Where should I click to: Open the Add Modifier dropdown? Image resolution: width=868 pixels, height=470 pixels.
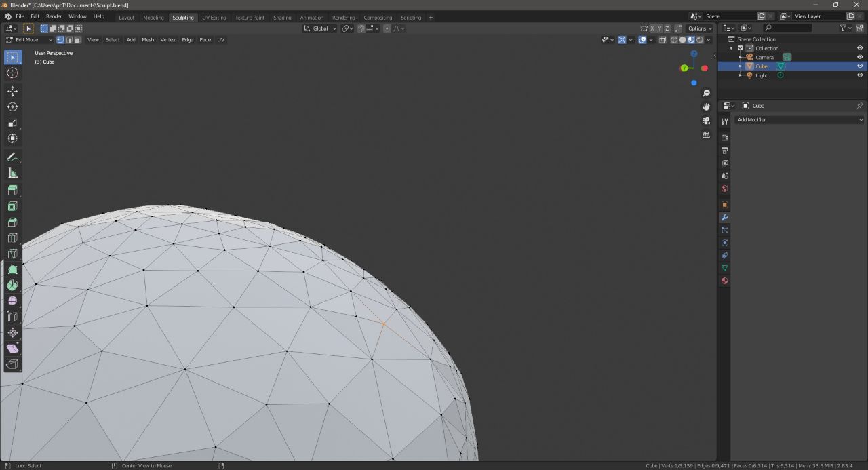click(x=800, y=119)
